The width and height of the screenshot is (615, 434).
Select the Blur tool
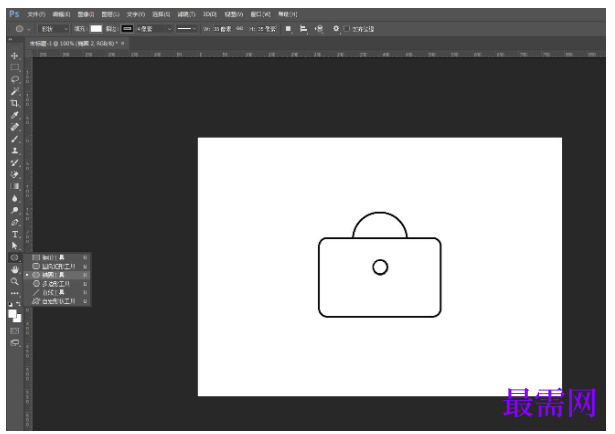tap(15, 198)
